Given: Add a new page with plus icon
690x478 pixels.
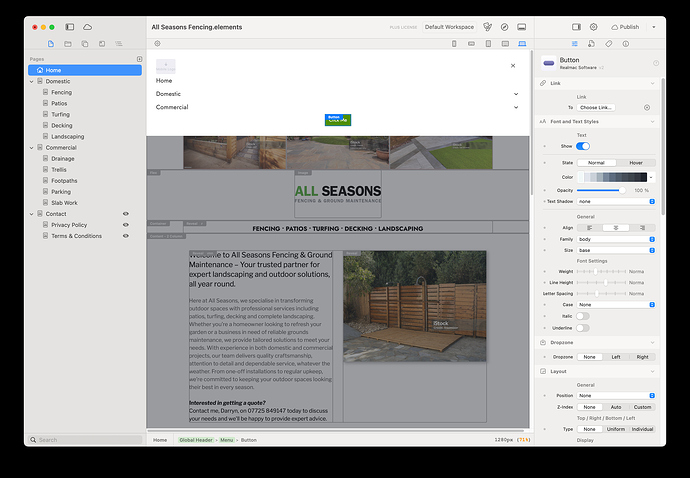Looking at the screenshot, I should pyautogui.click(x=139, y=59).
